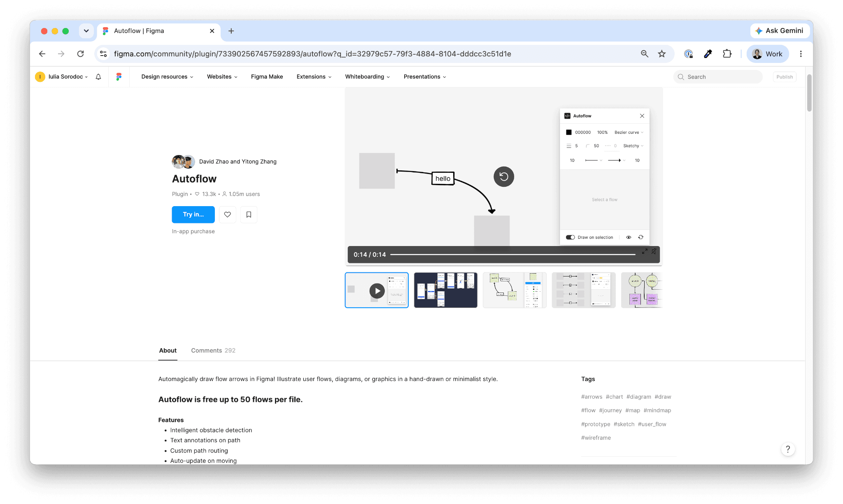Screen dimensions: 843x504
Task: Open the #prototype tag
Action: point(596,424)
